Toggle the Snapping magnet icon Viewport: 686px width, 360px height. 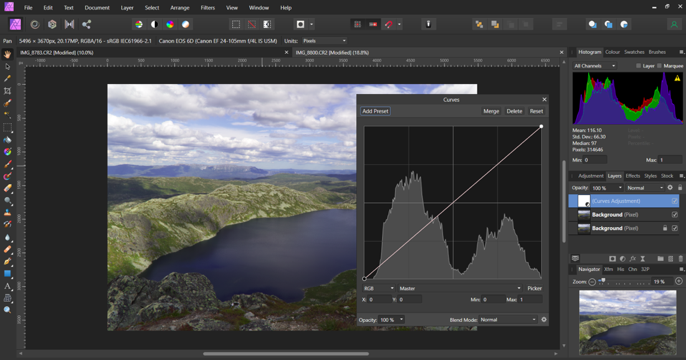(388, 24)
